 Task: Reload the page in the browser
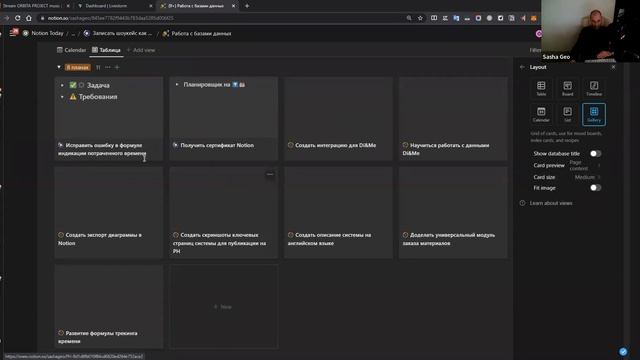click(x=18, y=18)
